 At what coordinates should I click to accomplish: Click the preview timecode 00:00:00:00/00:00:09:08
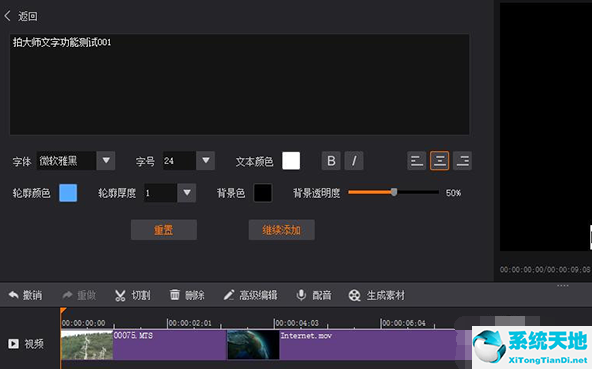pos(545,269)
